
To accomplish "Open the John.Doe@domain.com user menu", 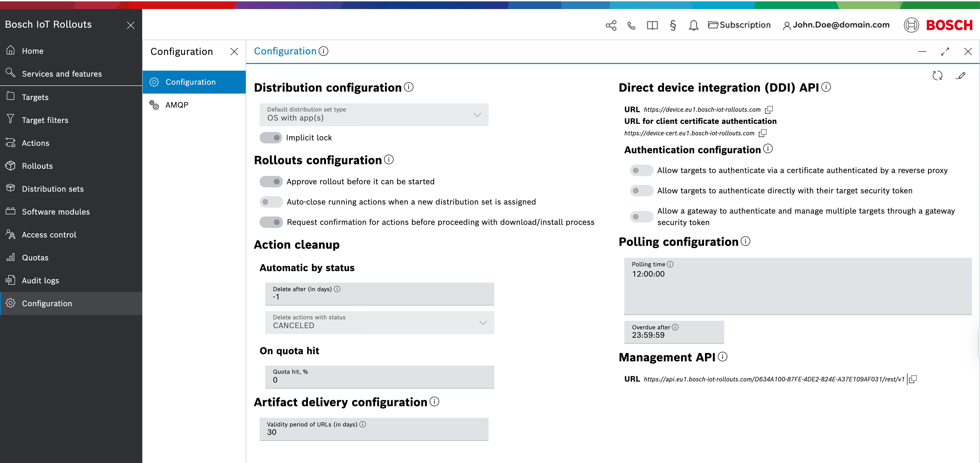I will 836,25.
